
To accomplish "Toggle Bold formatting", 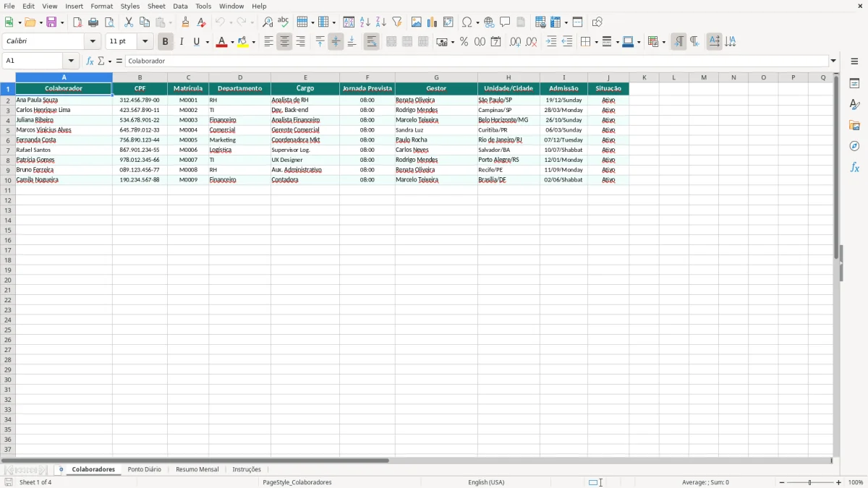I will pyautogui.click(x=165, y=42).
